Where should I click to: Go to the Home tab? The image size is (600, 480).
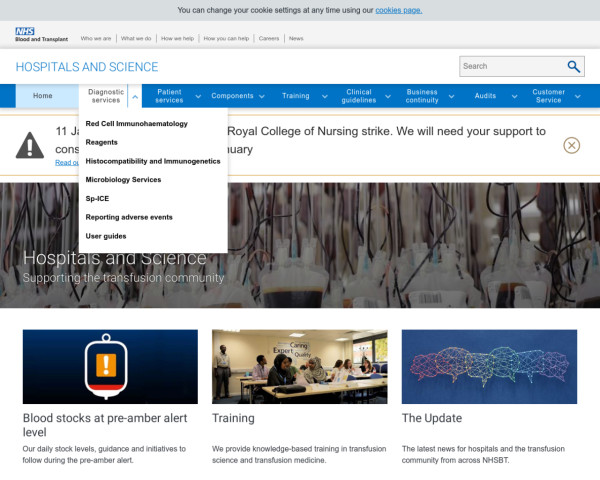point(43,96)
